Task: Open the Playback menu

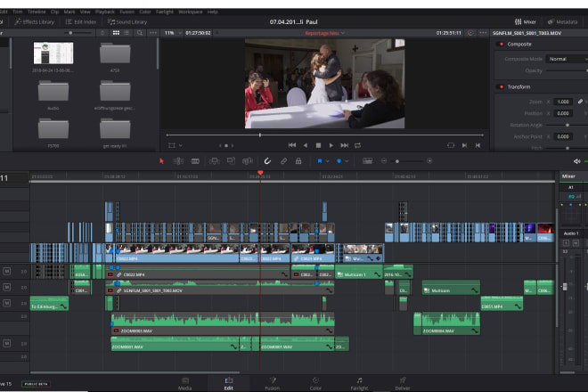Action: [105, 12]
